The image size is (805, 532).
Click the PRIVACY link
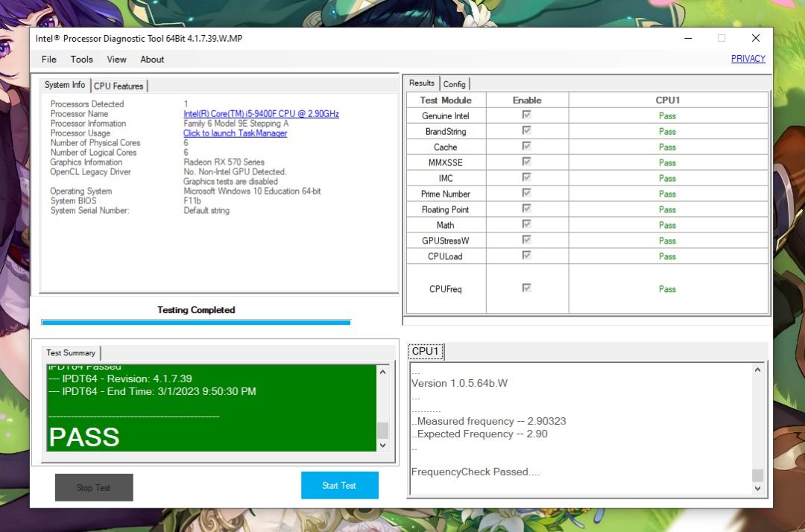tap(748, 58)
